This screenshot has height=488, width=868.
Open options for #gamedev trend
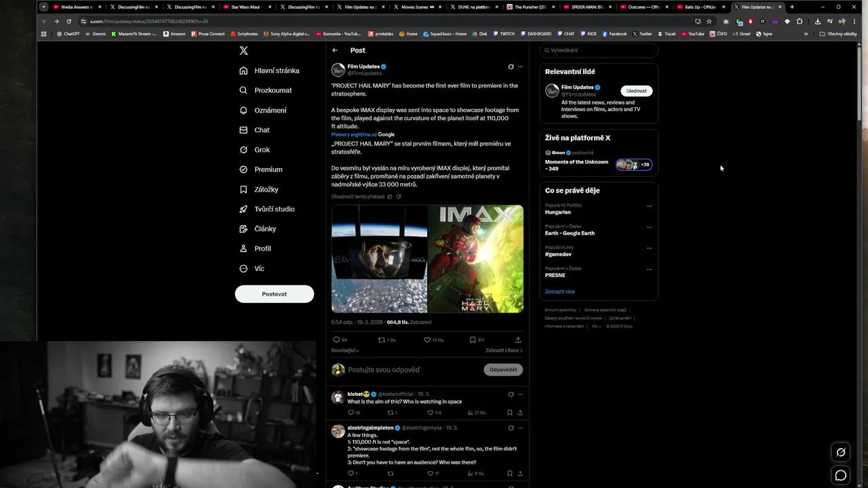pos(649,248)
